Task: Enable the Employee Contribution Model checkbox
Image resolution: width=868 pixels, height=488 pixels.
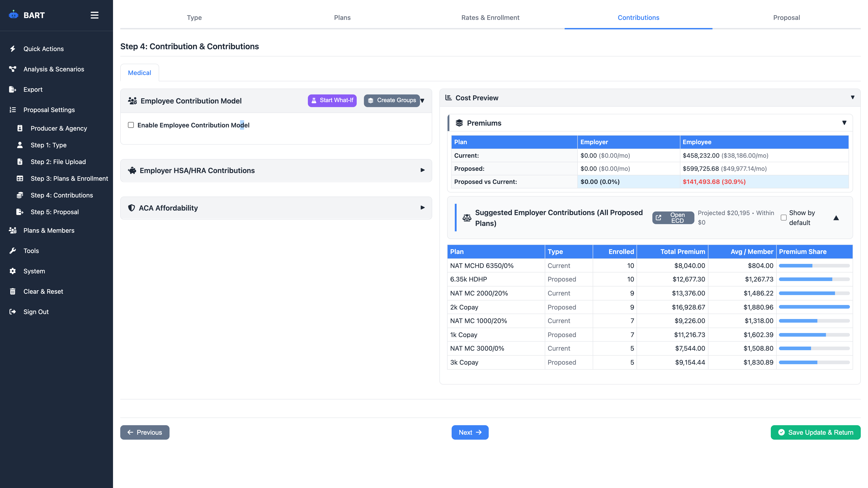Action: pos(131,125)
